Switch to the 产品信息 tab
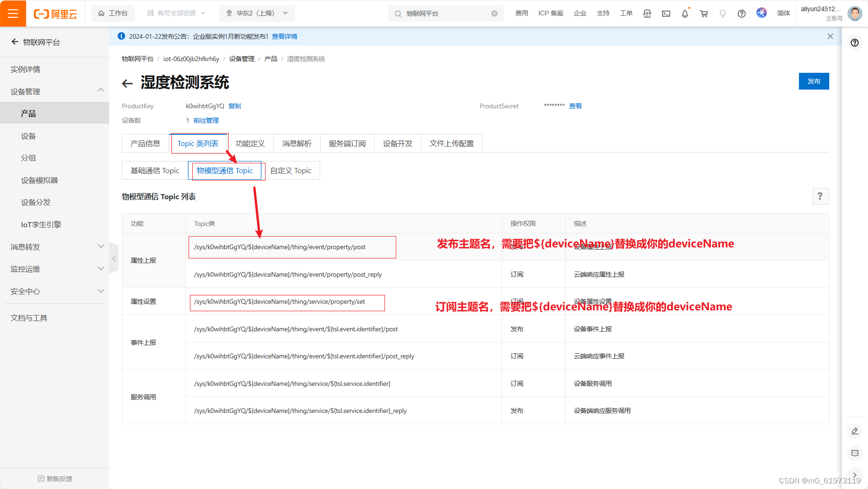This screenshot has height=489, width=868. click(x=145, y=143)
